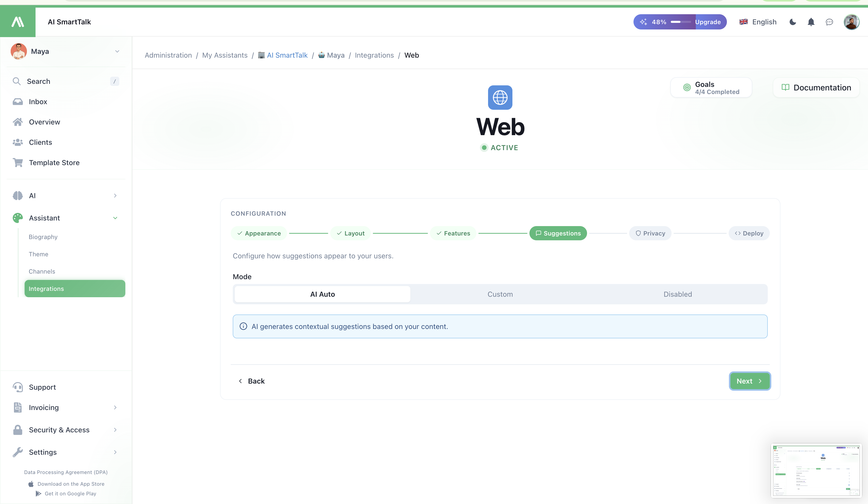The width and height of the screenshot is (868, 504).
Task: Open Goals 4/4 Completed panel
Action: click(x=711, y=88)
